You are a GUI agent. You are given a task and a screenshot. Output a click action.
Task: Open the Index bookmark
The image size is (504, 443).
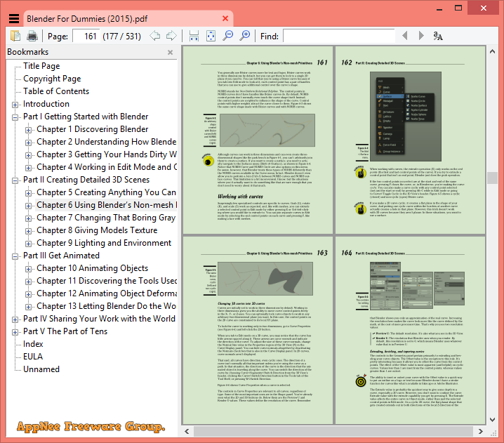click(33, 344)
